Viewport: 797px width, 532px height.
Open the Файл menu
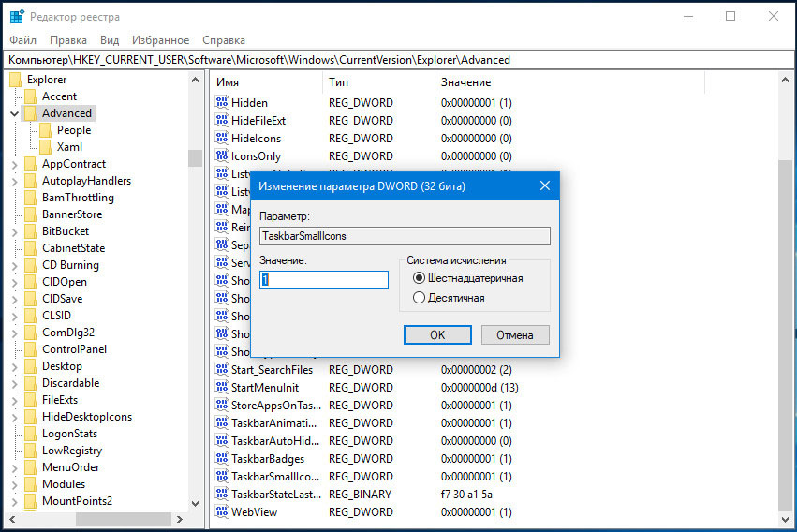tap(22, 40)
